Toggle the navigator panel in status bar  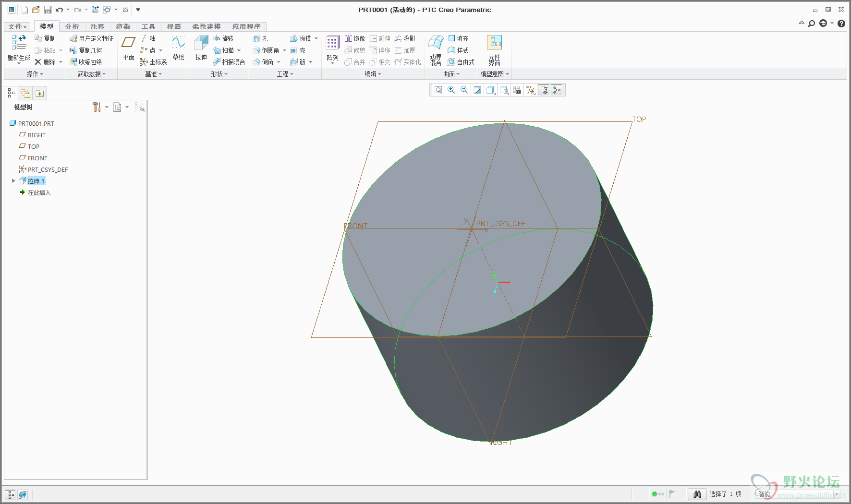click(11, 494)
